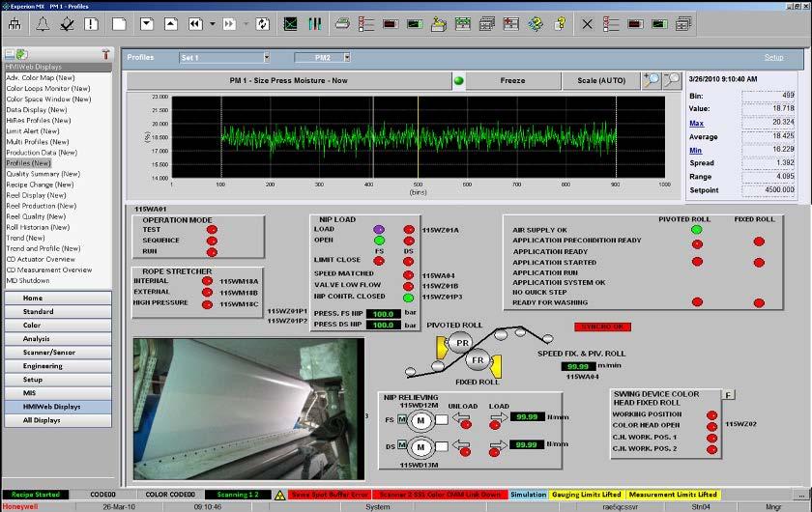Screen dimensions: 812x512
Task: Click the yellow Gauging Limits Lifted status box
Action: pos(586,495)
